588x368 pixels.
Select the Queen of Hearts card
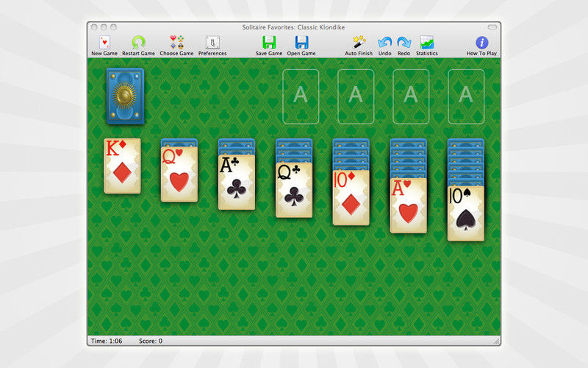tap(179, 174)
